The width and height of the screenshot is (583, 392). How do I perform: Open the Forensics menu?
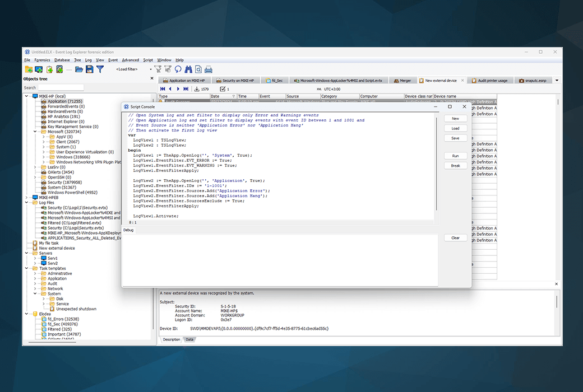coord(42,60)
